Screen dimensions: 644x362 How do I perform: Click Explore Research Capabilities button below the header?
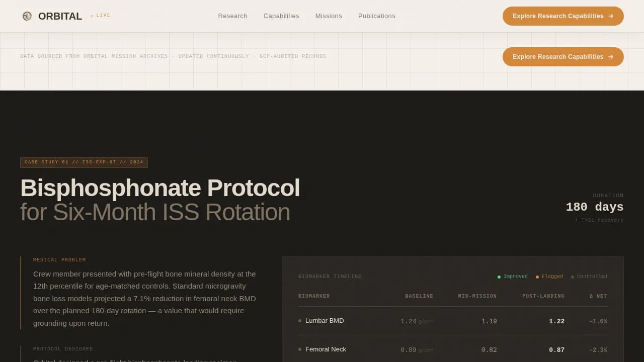pos(563,57)
